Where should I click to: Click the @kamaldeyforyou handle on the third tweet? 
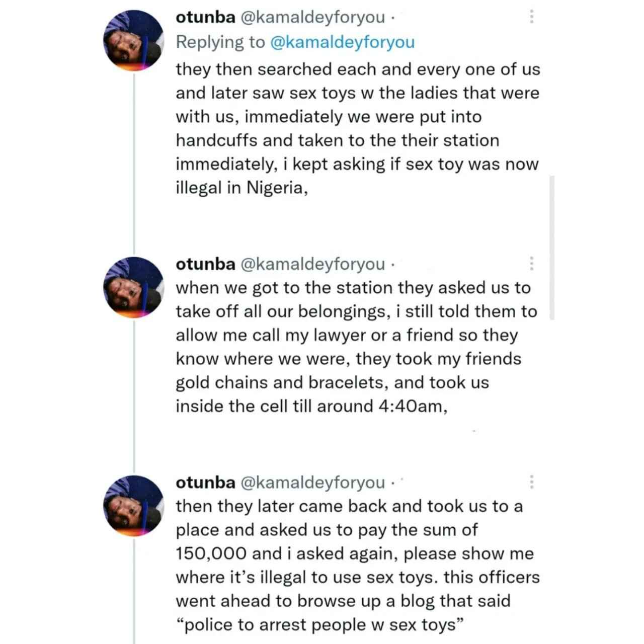coord(313,482)
